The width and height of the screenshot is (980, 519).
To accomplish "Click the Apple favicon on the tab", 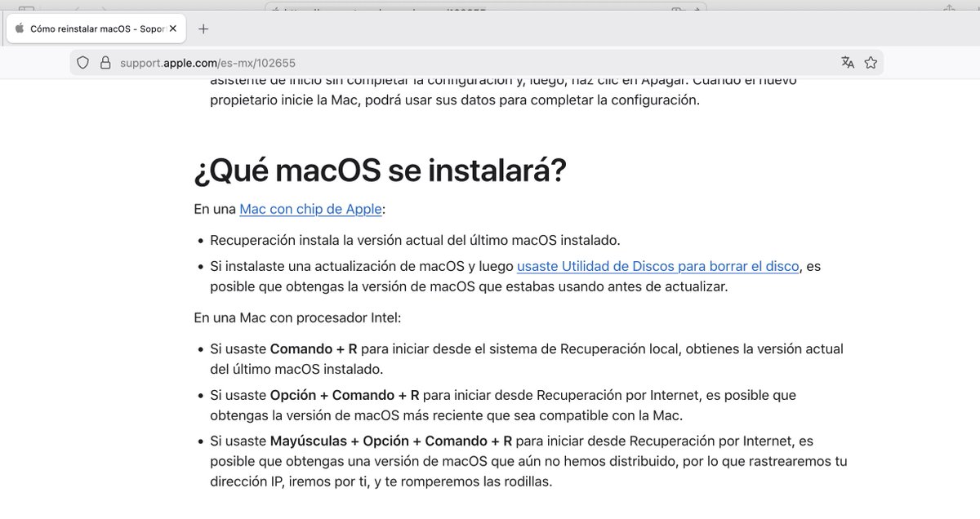I will [x=20, y=29].
